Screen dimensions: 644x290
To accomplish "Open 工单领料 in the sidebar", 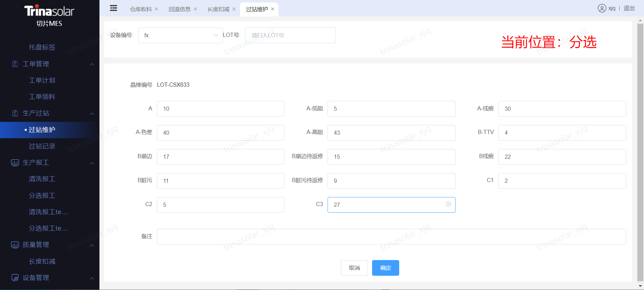I will (42, 96).
